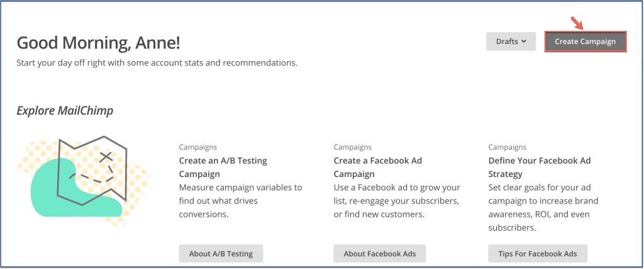
Task: Click the Create Campaign button
Action: click(586, 42)
